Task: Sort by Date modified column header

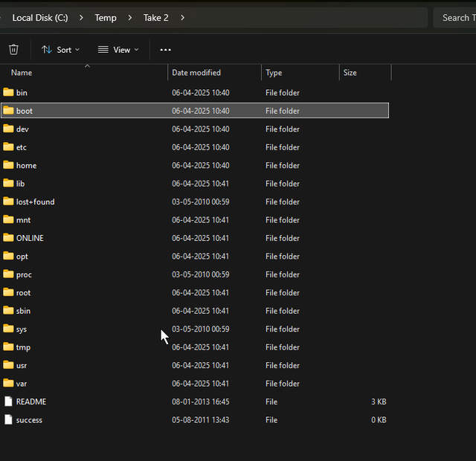Action: (x=214, y=73)
